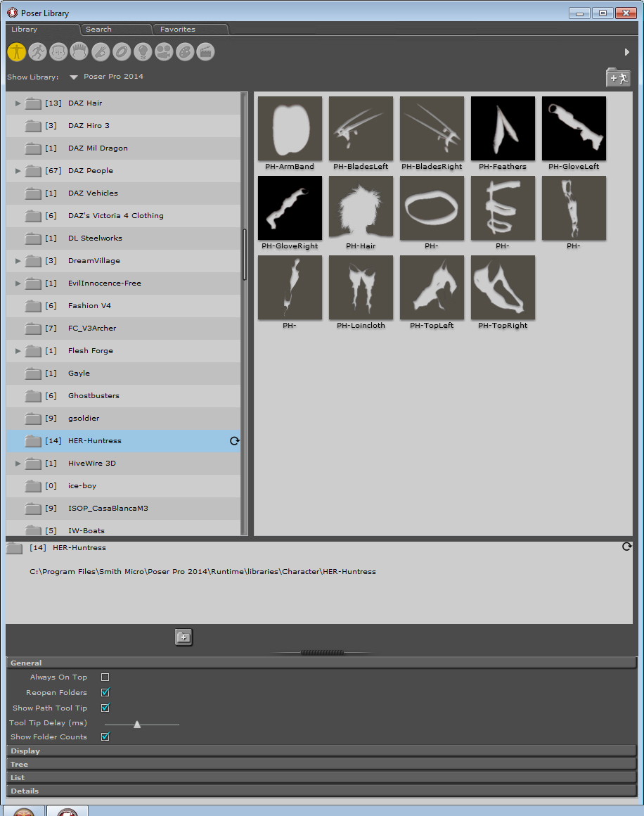
Task: Open the gsoldier folder
Action: click(x=123, y=419)
